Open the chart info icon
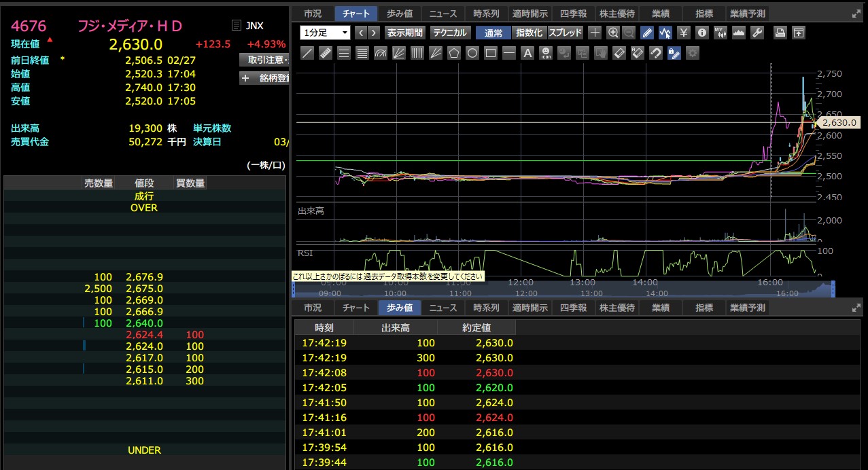 point(702,33)
